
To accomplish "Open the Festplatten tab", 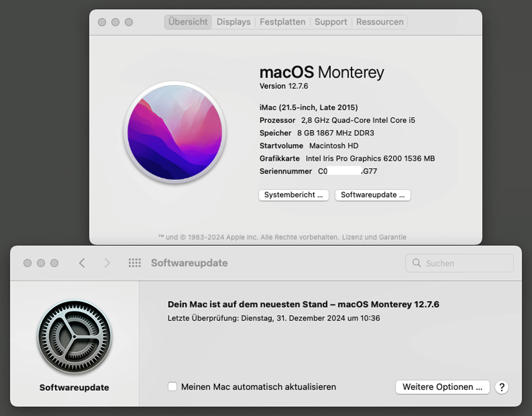I will 282,22.
